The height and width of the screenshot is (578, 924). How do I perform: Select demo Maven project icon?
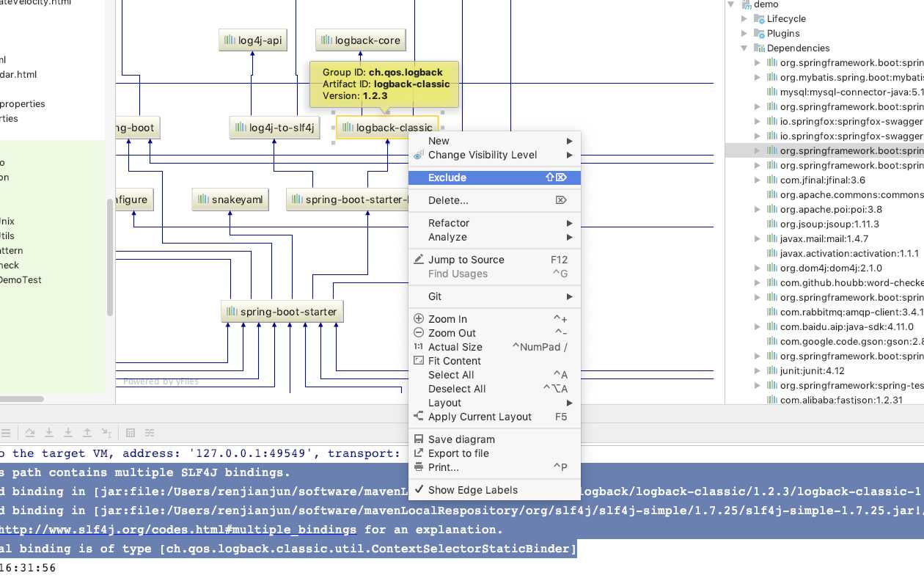(x=747, y=4)
